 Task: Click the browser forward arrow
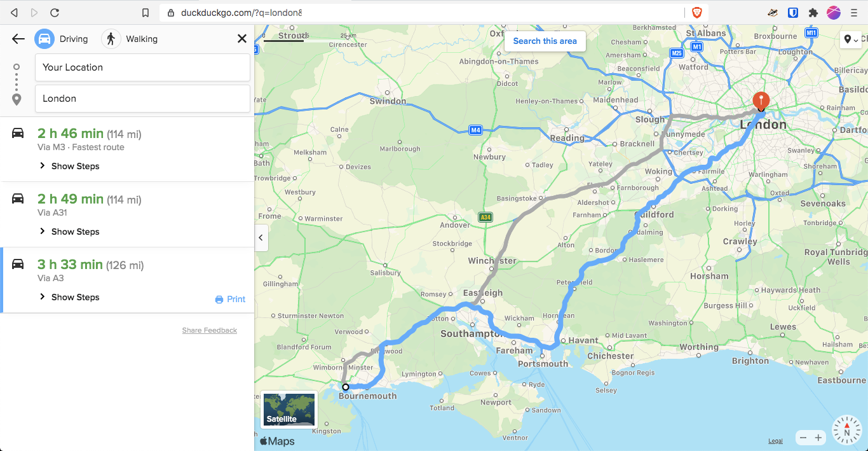(34, 12)
